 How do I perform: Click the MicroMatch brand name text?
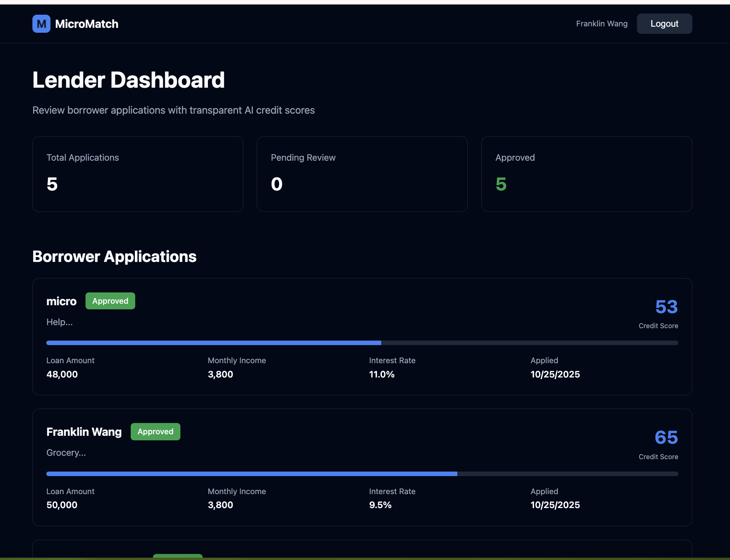87,24
